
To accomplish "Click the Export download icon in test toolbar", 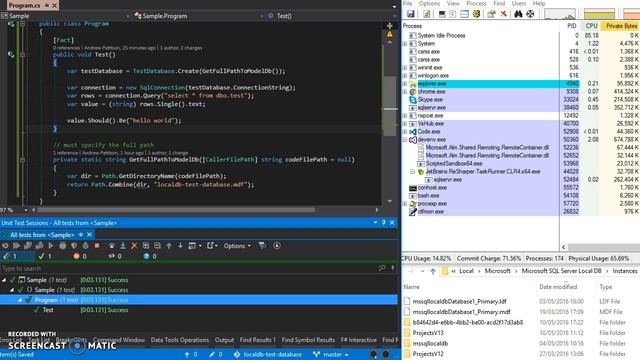I will [123, 246].
